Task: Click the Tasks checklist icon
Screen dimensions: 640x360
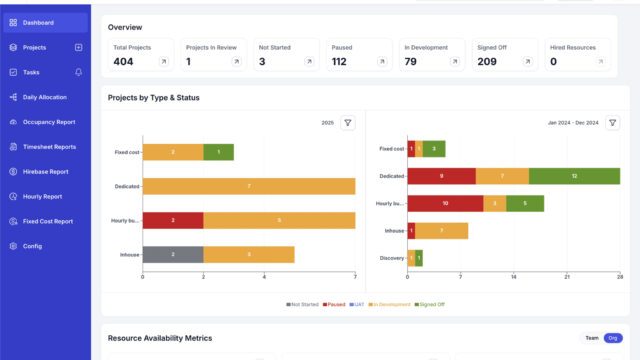Action: point(13,72)
